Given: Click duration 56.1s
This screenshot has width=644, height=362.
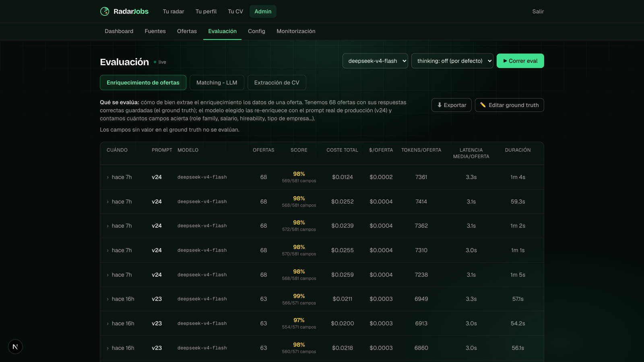Looking at the screenshot, I should pyautogui.click(x=518, y=348).
